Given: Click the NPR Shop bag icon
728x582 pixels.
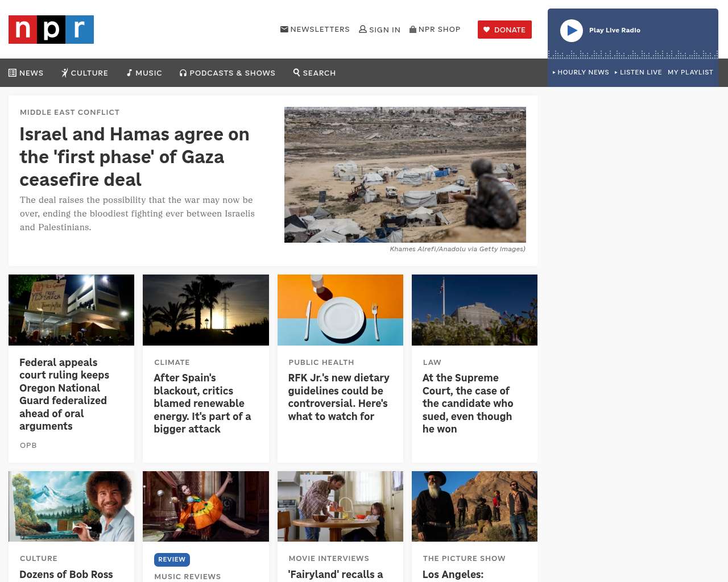Looking at the screenshot, I should point(413,29).
